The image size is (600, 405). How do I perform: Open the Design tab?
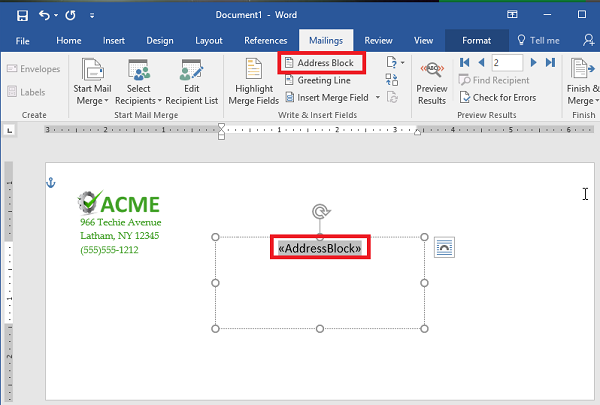pyautogui.click(x=160, y=40)
